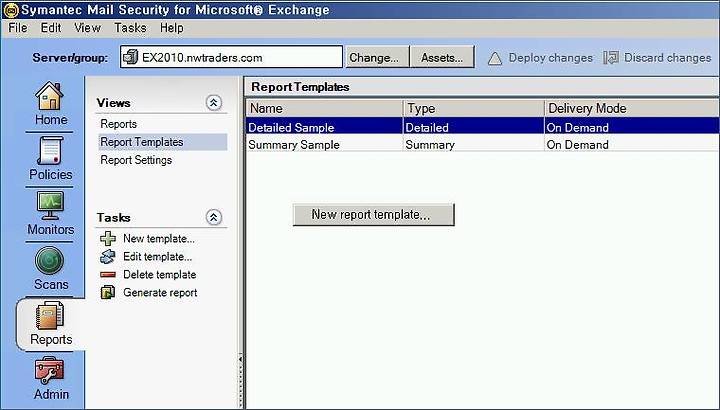
Task: Select Report Templates in the Views list
Action: (x=163, y=142)
